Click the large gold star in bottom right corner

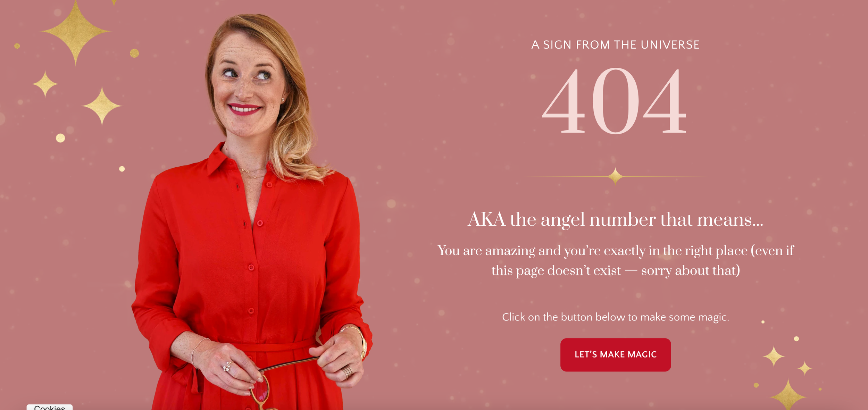pyautogui.click(x=788, y=395)
